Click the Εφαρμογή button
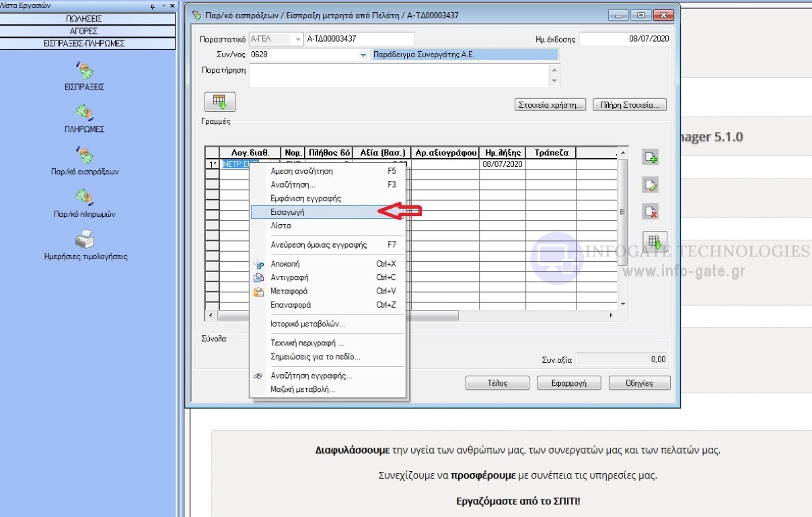This screenshot has height=517, width=812. (568, 383)
